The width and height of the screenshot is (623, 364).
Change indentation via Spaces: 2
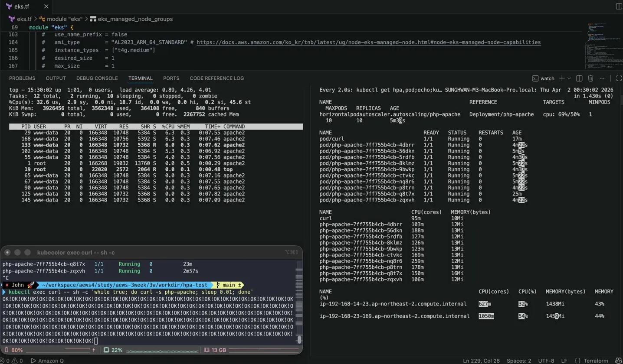pyautogui.click(x=520, y=361)
